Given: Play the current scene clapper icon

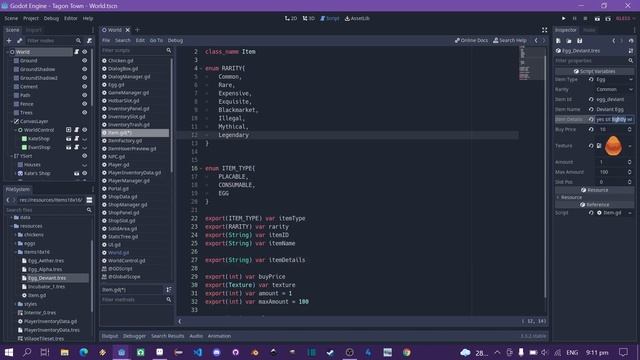Looking at the screenshot, I should [597, 18].
